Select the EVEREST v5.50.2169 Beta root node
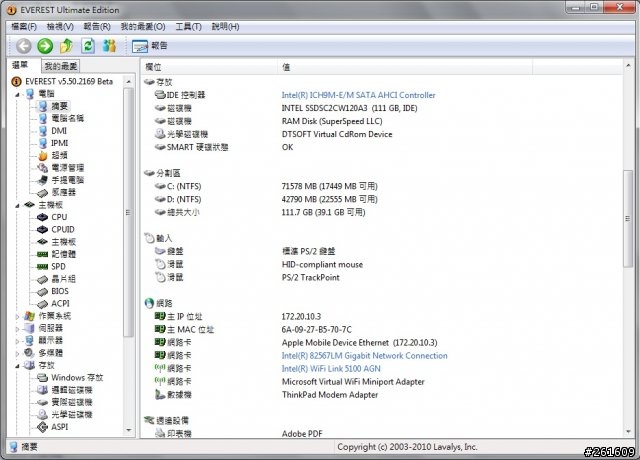This screenshot has height=460, width=640. (x=62, y=82)
